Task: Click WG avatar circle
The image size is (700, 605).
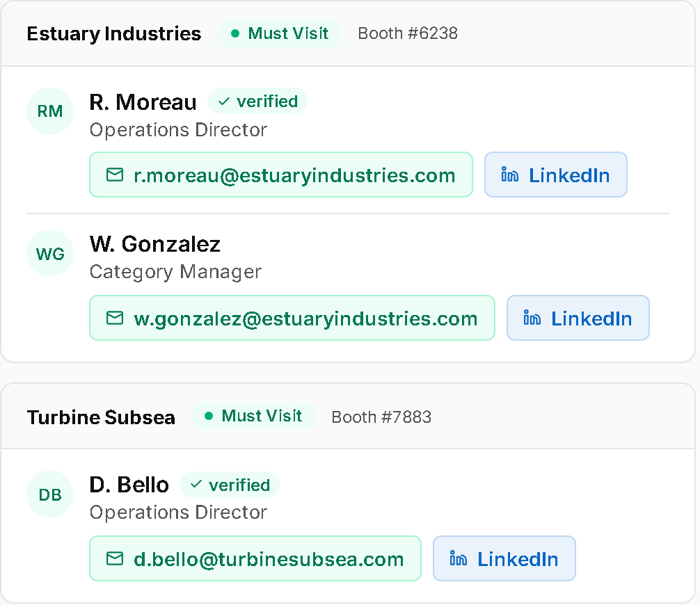Action: [50, 253]
